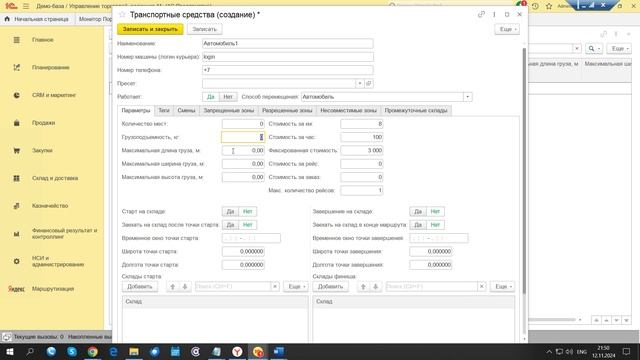Open Word from the taskbar
This screenshot has height=360, width=640.
point(279,351)
